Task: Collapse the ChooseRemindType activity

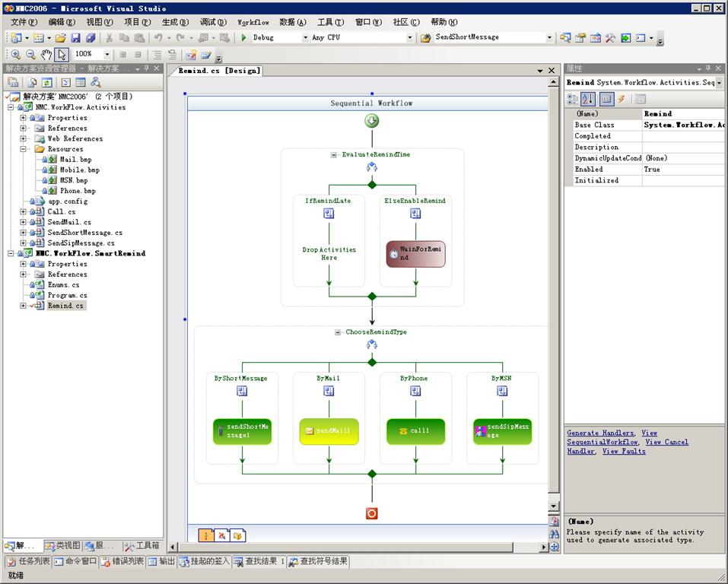Action: click(x=338, y=332)
